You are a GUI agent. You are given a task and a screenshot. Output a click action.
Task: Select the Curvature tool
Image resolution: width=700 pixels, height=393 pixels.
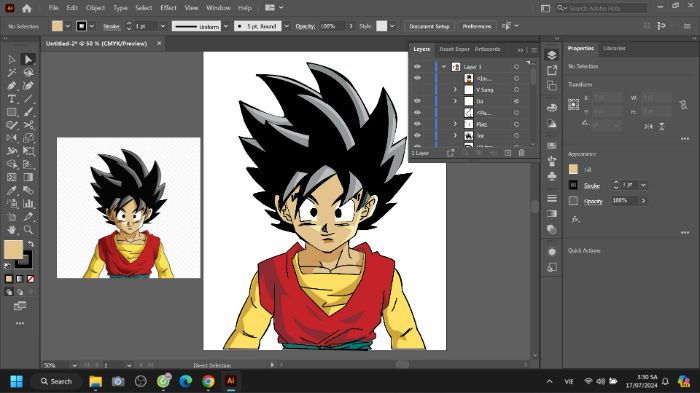(28, 86)
